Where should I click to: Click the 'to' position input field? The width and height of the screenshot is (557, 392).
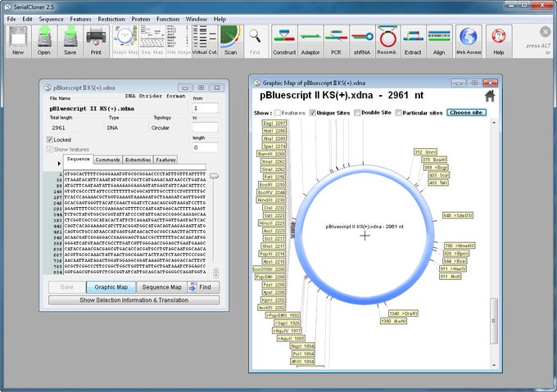(x=206, y=128)
